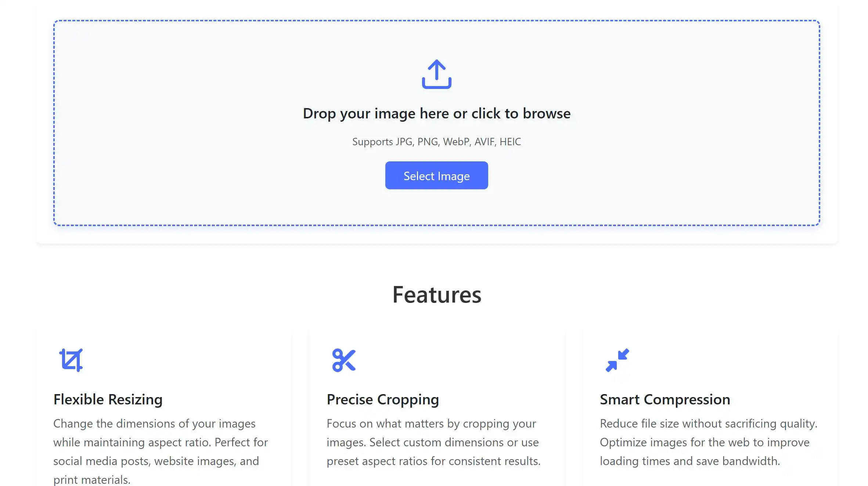Viewport: 868px width, 486px height.
Task: Click the Smart Compression description paragraph
Action: point(709,442)
